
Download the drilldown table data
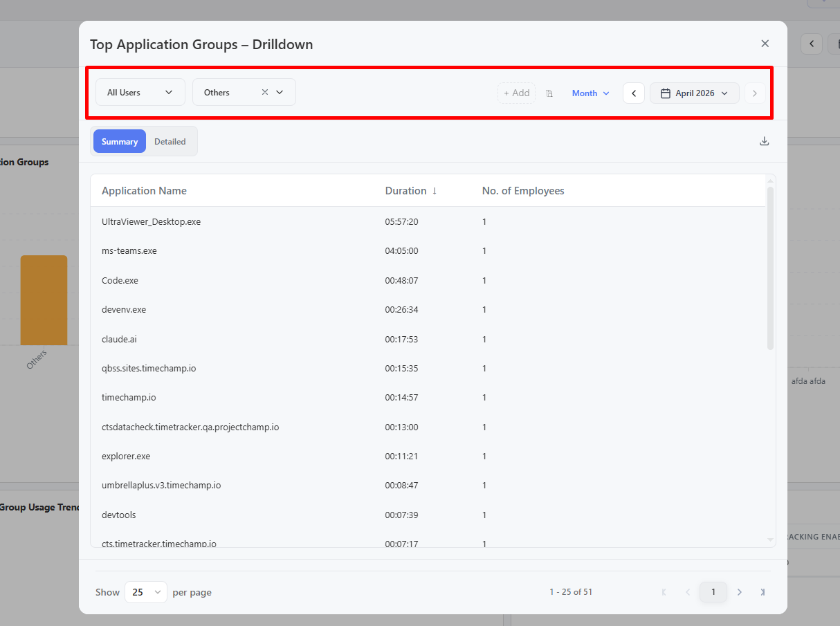[764, 141]
